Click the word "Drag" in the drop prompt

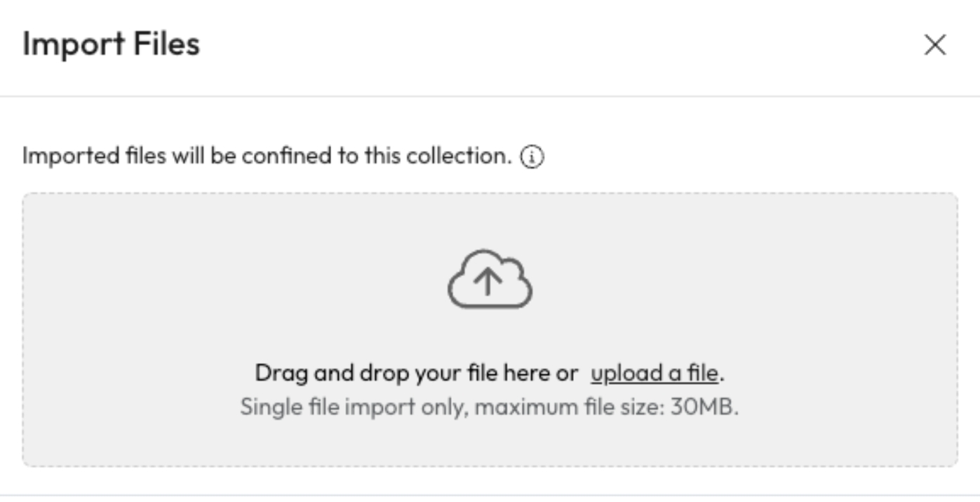[x=282, y=373]
